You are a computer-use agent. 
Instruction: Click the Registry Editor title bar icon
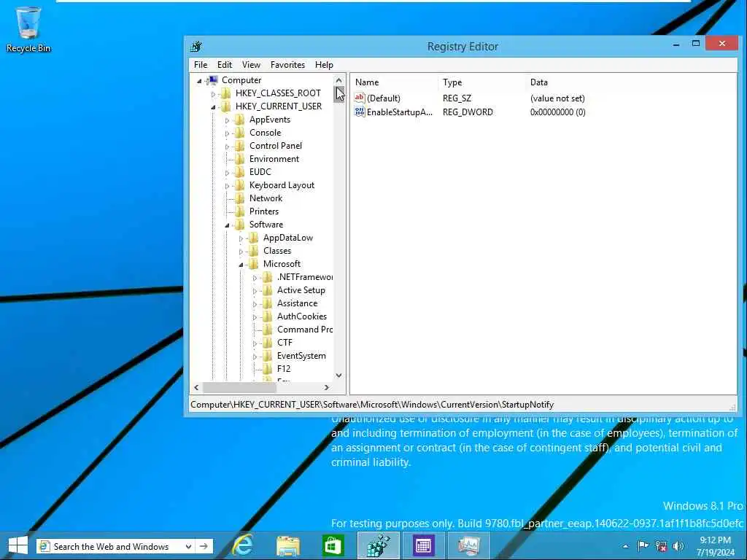196,46
